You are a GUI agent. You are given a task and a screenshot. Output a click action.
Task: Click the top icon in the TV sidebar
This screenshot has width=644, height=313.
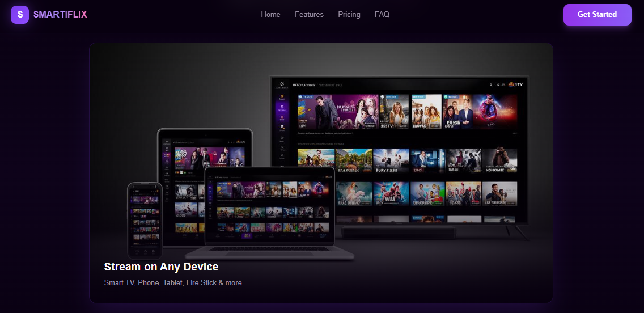[x=282, y=85]
